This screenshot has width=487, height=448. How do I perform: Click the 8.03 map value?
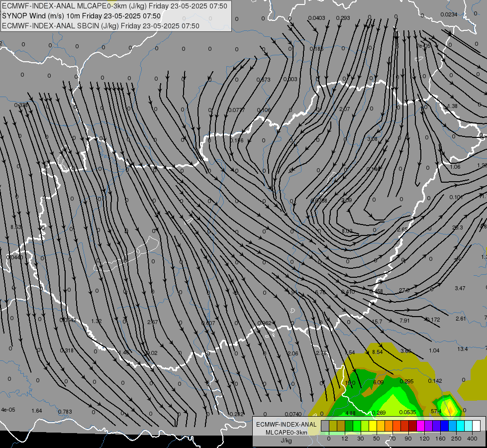pos(347,231)
